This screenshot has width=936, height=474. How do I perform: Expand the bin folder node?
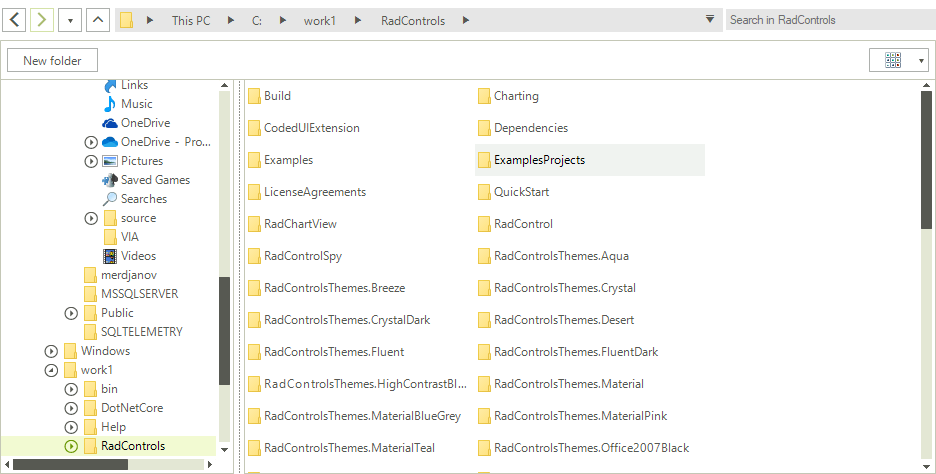(x=71, y=389)
